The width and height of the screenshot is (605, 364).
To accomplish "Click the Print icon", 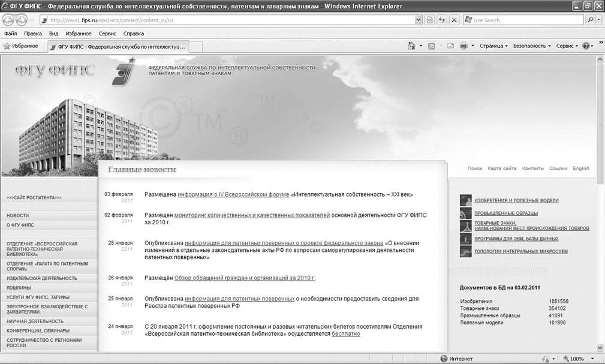I will [x=463, y=46].
